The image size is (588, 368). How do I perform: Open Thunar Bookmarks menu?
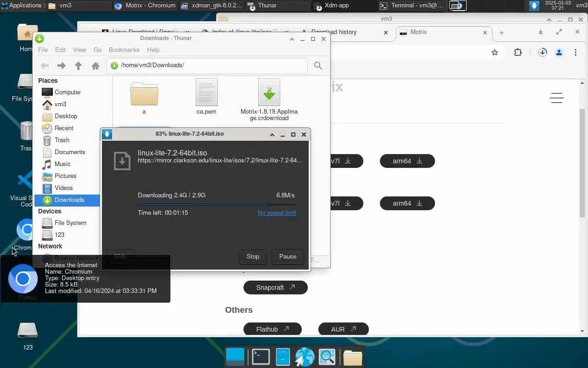pyautogui.click(x=124, y=50)
